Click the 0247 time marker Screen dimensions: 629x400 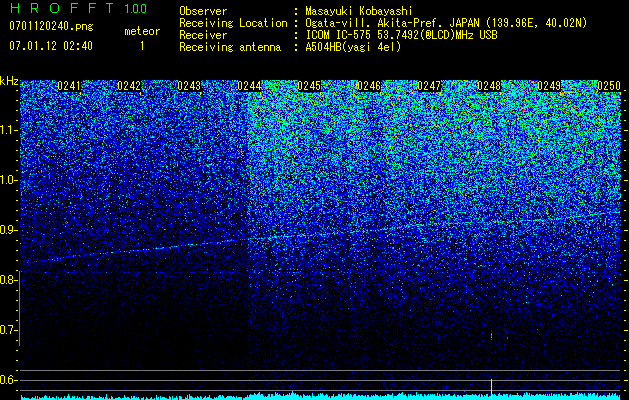(429, 86)
